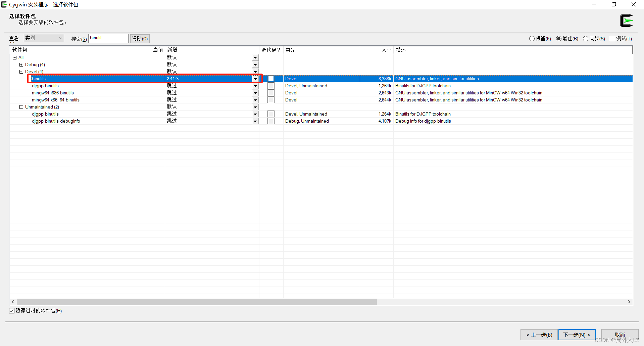Open action dropdown for Debug (4) row
Image resolution: width=644 pixels, height=346 pixels.
coord(255,65)
